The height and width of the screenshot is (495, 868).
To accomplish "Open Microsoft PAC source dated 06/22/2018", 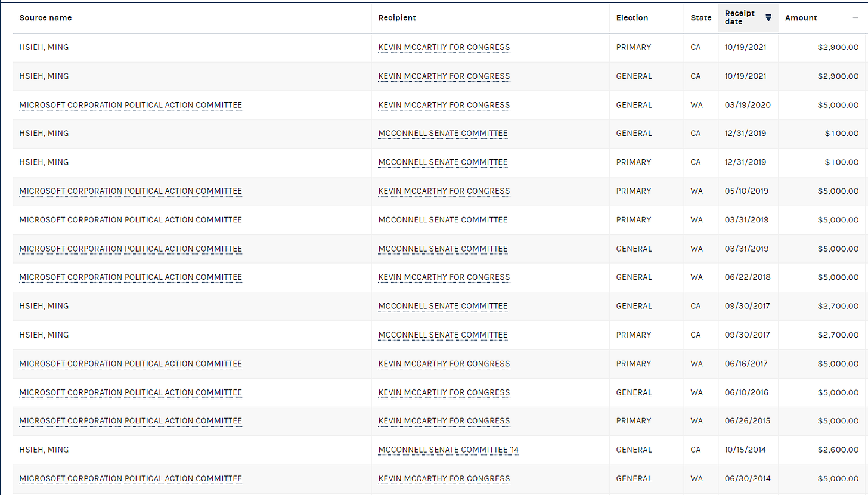I will pyautogui.click(x=131, y=277).
